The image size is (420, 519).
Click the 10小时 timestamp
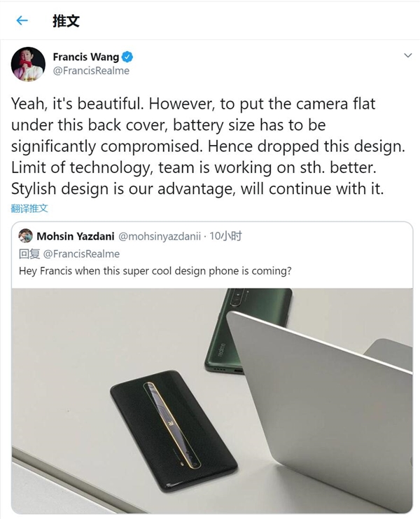click(x=225, y=236)
